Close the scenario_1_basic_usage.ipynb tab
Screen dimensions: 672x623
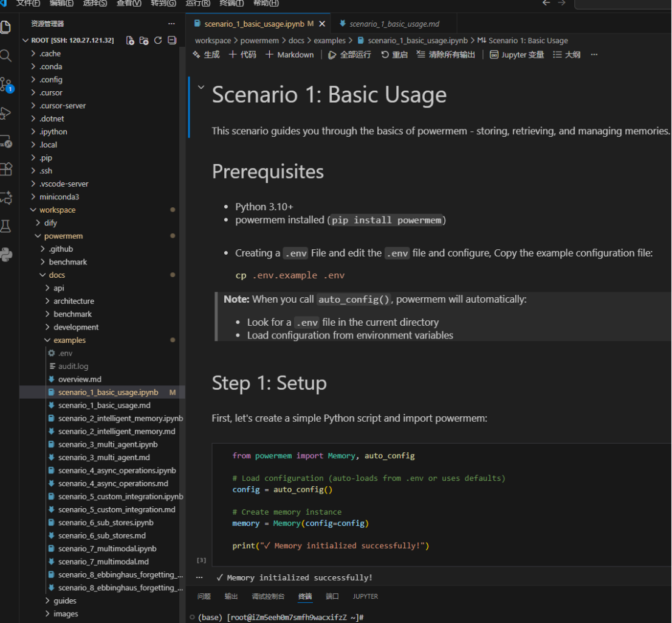322,24
